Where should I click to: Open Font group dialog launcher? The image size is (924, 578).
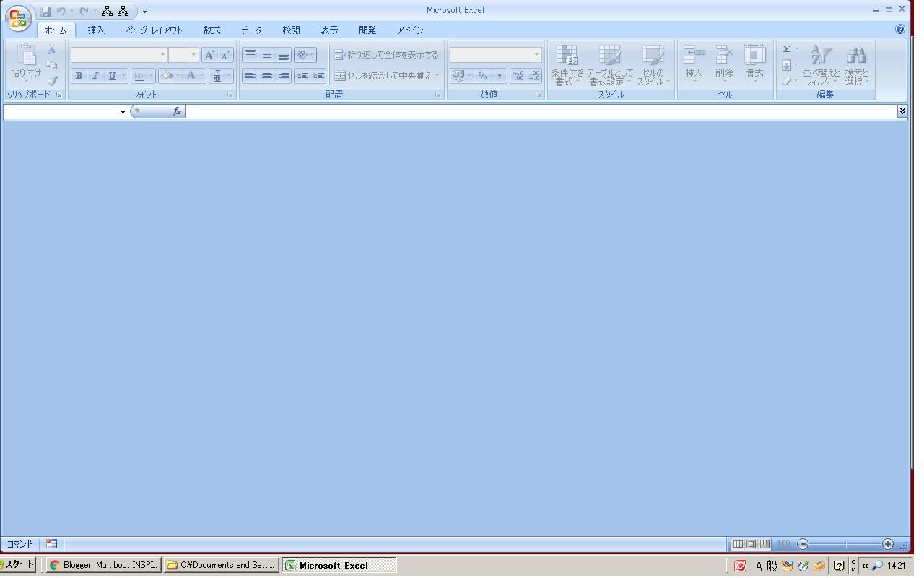tap(230, 95)
